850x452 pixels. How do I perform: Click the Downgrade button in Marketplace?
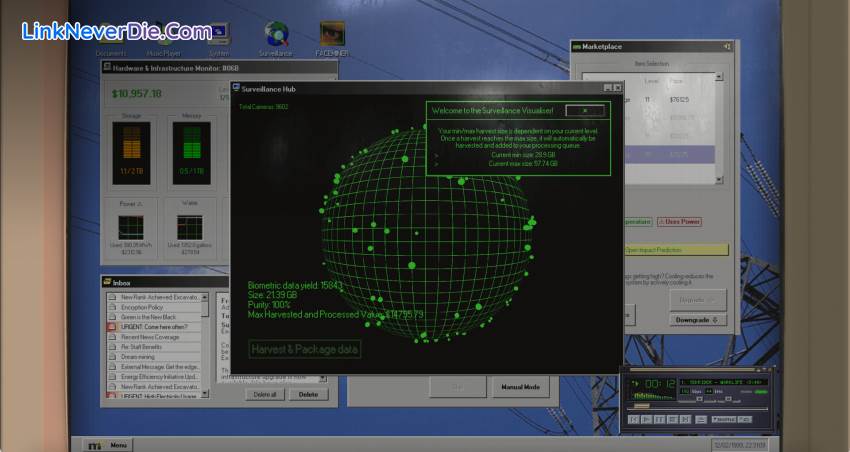tap(697, 320)
